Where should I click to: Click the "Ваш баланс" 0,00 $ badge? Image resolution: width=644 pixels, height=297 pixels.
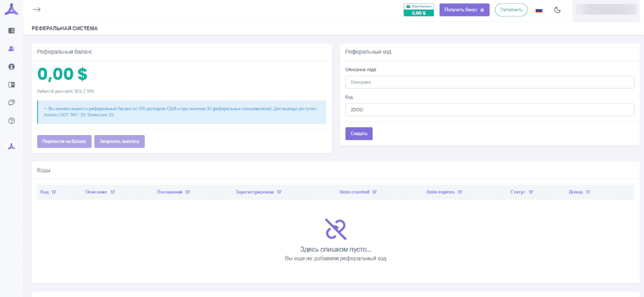click(419, 10)
